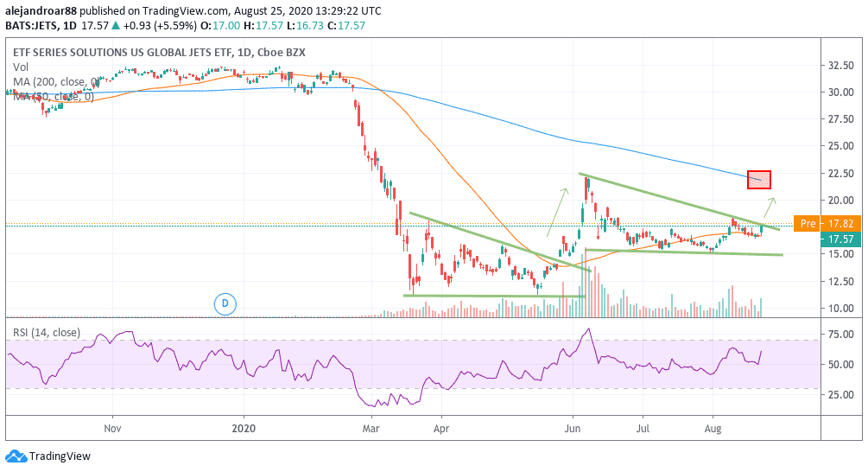Click the 2020 time axis label
868x472 pixels.
244,429
